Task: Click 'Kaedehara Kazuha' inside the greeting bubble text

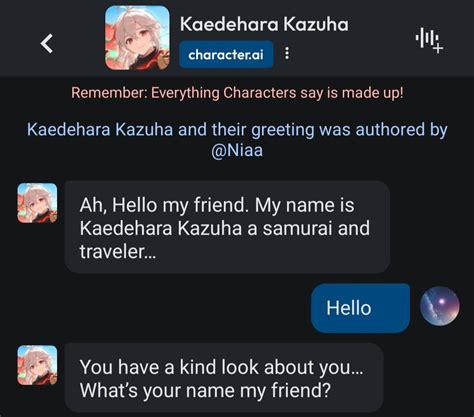Action: click(161, 228)
